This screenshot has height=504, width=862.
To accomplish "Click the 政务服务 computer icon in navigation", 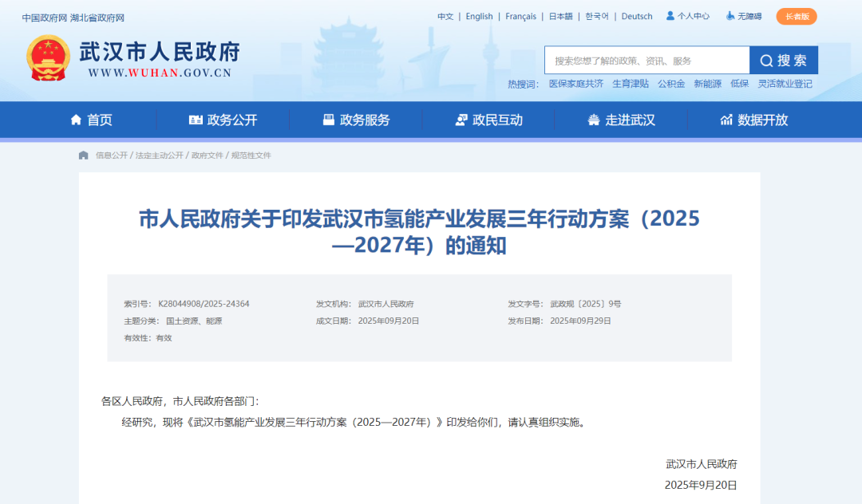I will (327, 119).
